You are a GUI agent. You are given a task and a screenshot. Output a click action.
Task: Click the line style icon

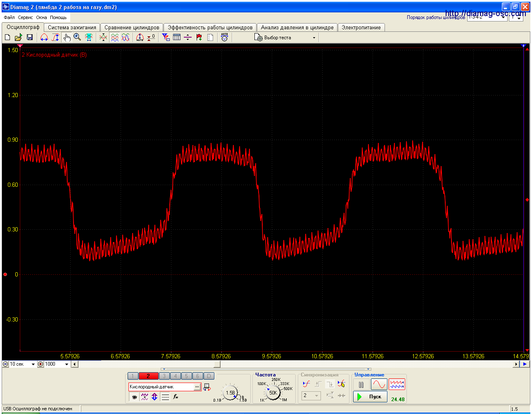[x=165, y=397]
